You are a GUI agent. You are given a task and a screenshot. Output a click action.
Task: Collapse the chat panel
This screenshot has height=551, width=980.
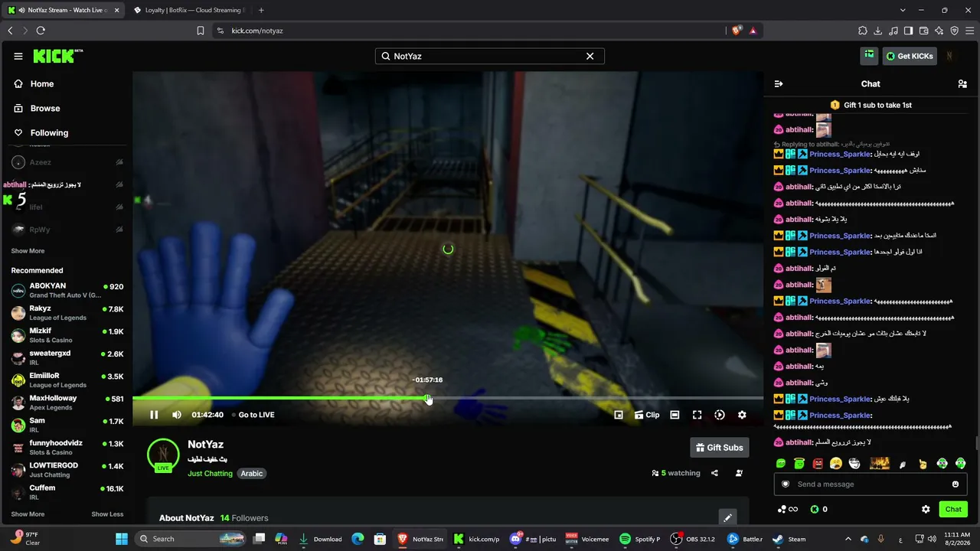click(779, 84)
